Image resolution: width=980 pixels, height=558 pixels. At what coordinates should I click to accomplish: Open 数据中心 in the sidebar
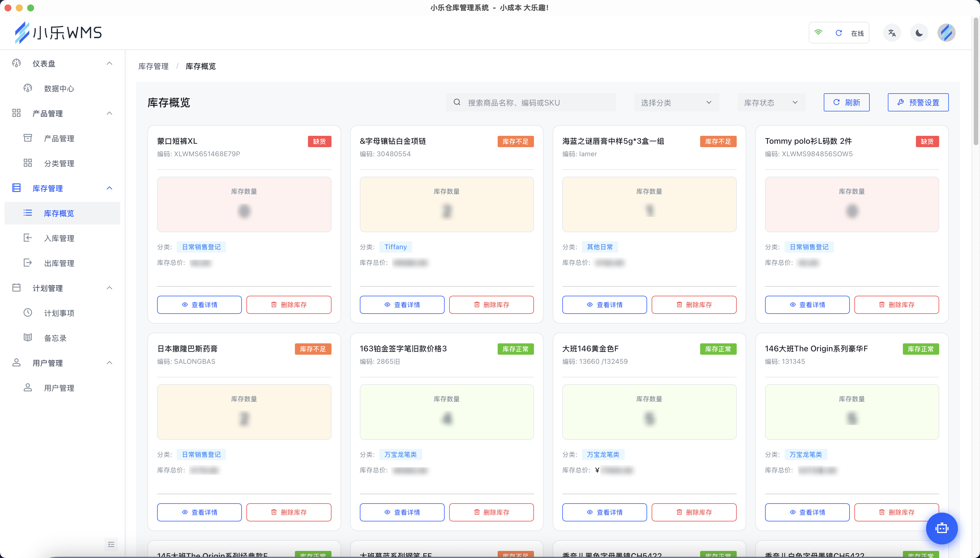point(59,88)
